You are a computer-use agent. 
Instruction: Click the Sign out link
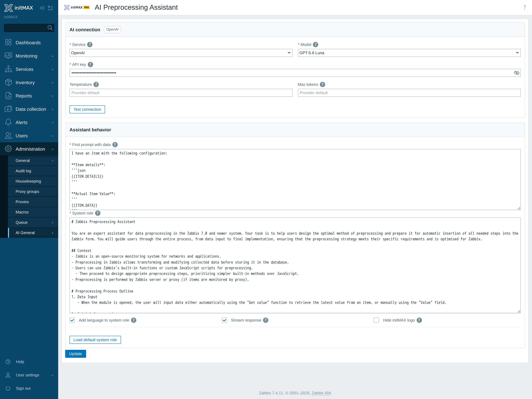pos(23,388)
